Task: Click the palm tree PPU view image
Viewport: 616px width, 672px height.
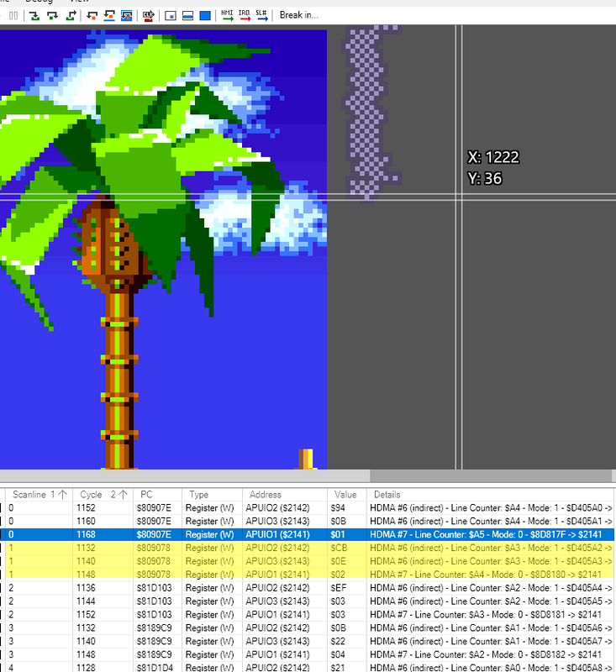Action: (x=163, y=249)
